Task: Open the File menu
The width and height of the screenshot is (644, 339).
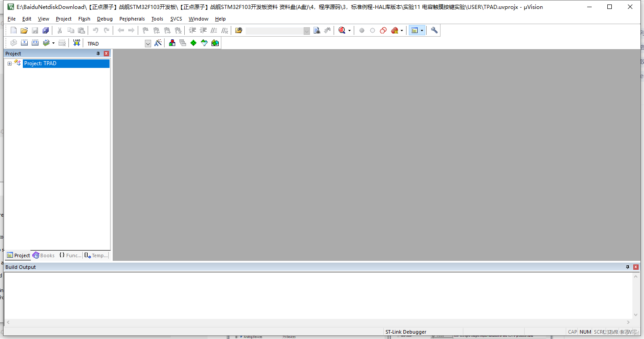Action: (12, 19)
